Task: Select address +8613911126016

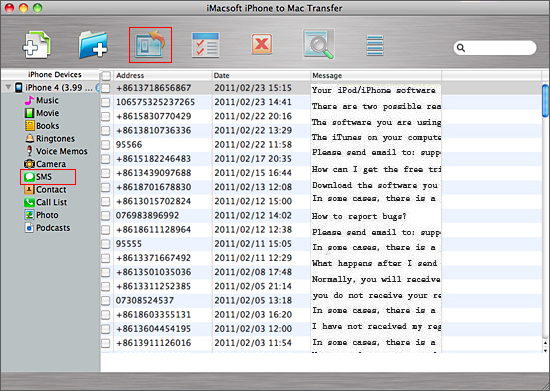Action: point(154,343)
